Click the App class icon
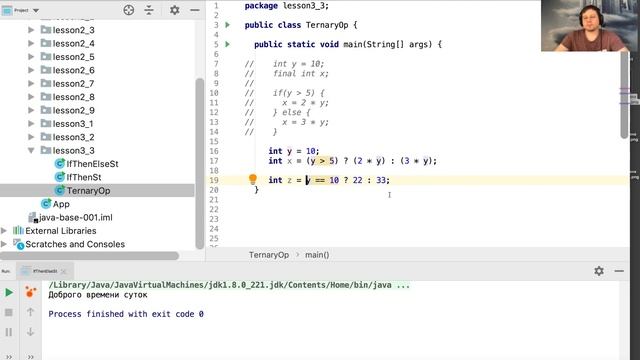This screenshot has width=640, height=360. [46, 204]
